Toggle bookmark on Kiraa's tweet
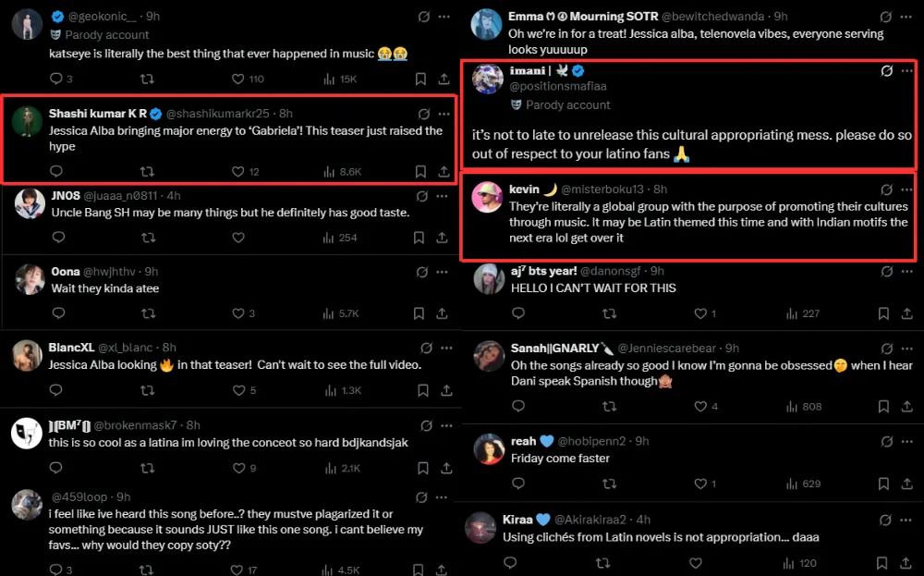924x576 pixels. coord(881,562)
